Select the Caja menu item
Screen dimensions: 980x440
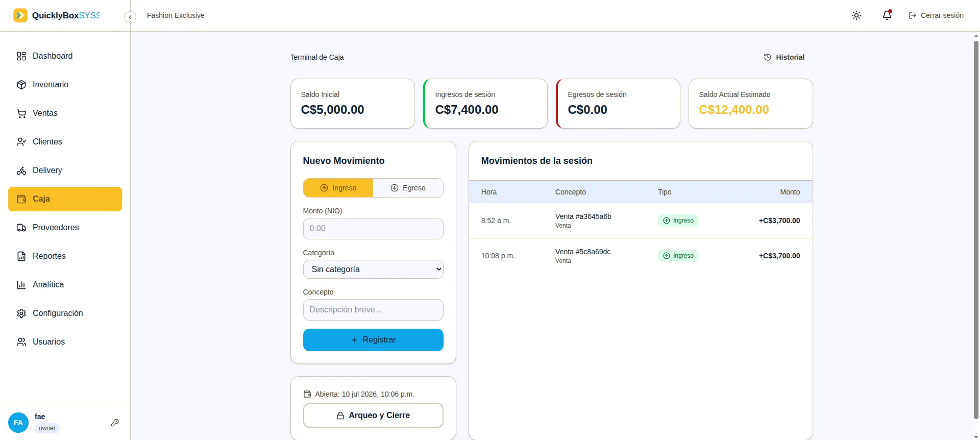click(65, 199)
